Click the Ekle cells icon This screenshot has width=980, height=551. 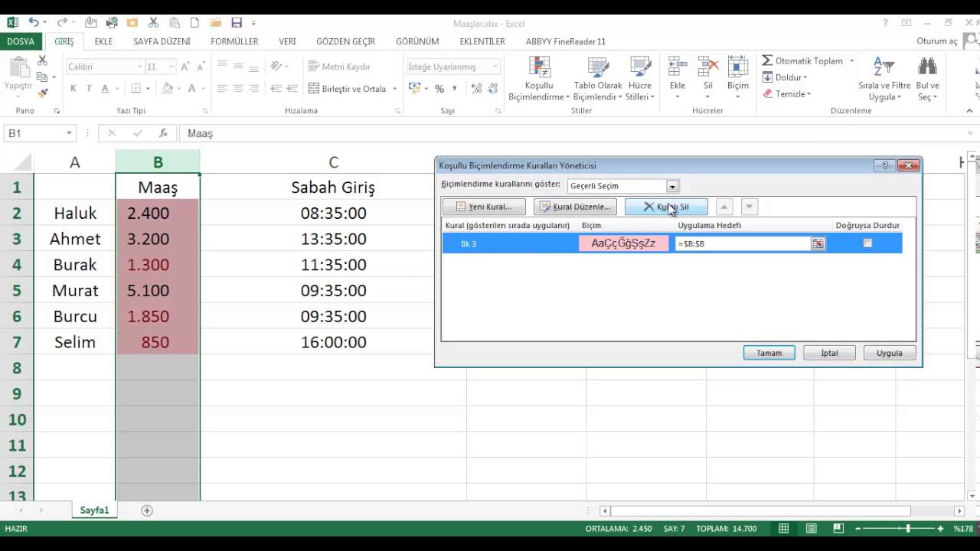(677, 67)
